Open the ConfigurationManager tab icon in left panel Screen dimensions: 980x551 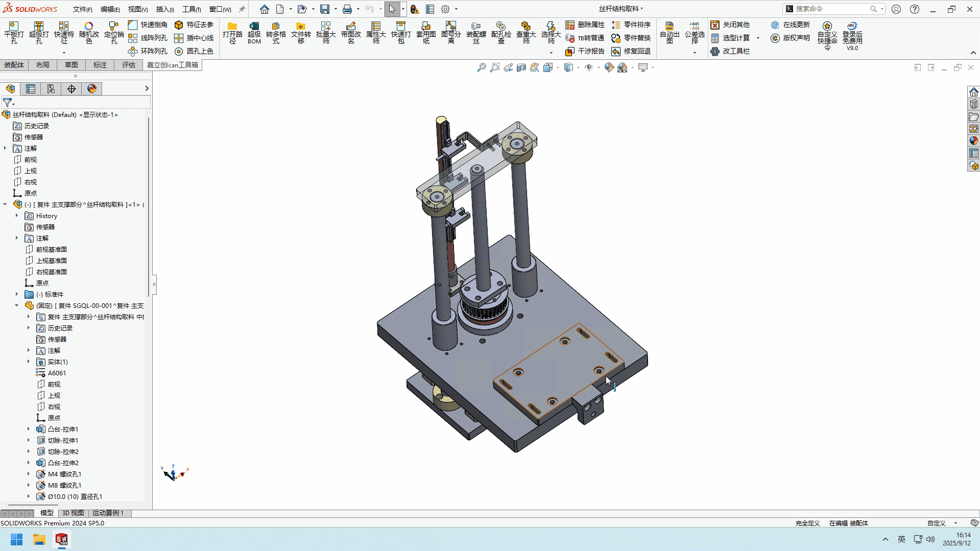51,89
